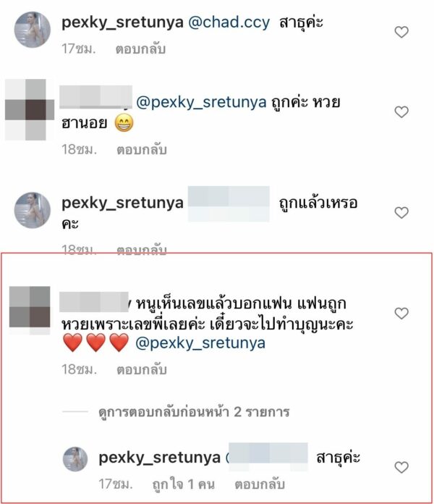Image resolution: width=434 pixels, height=504 pixels.
Task: Reply (ตอบกลับ) to the หวยฮานอย comment
Action: pyautogui.click(x=142, y=149)
